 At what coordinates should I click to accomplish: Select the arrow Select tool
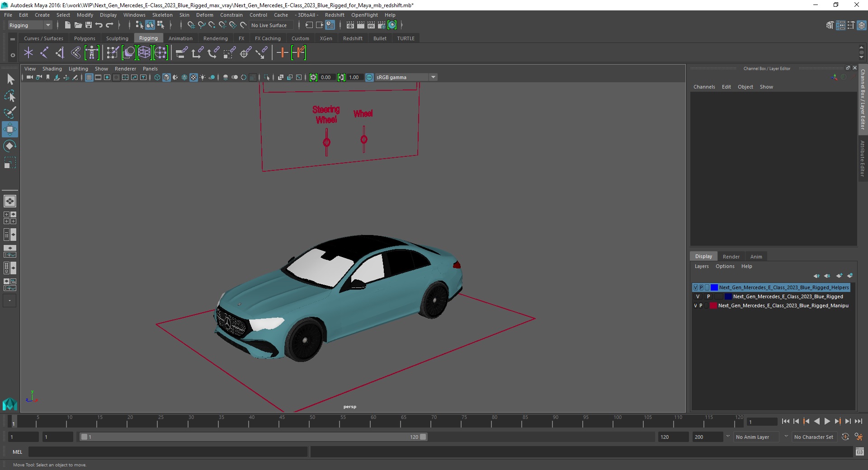10,80
